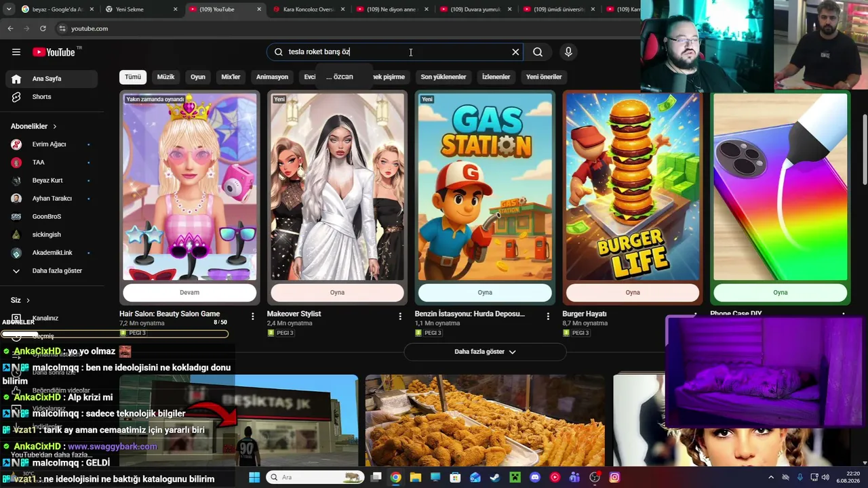Open the YouTube hamburger guide menu

(x=16, y=52)
